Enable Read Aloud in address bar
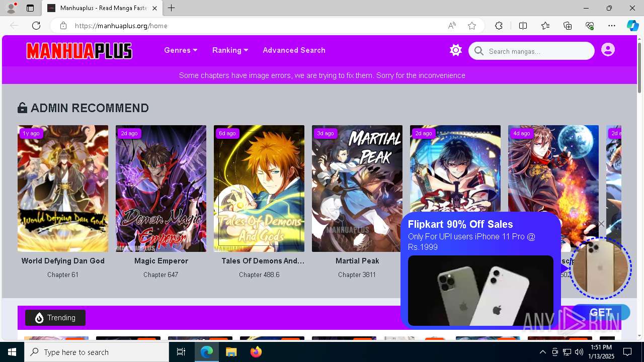The image size is (644, 362). 452,26
